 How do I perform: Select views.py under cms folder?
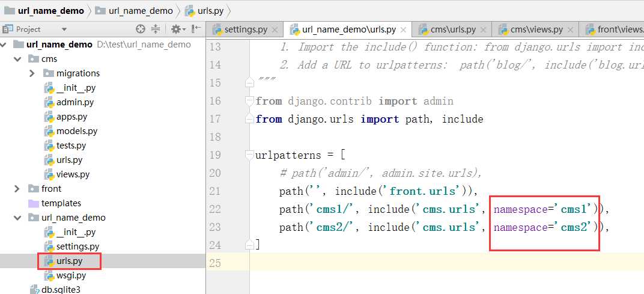click(67, 174)
